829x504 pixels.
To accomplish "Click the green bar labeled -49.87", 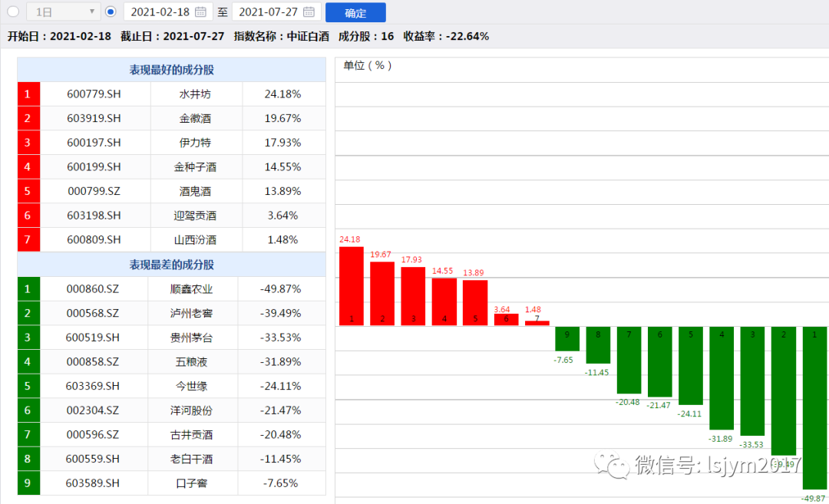I will point(816,407).
